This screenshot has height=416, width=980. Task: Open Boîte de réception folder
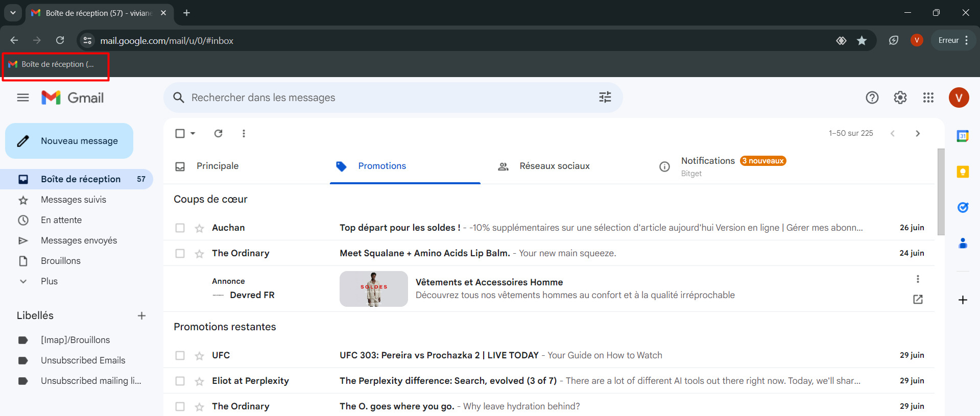point(77,179)
